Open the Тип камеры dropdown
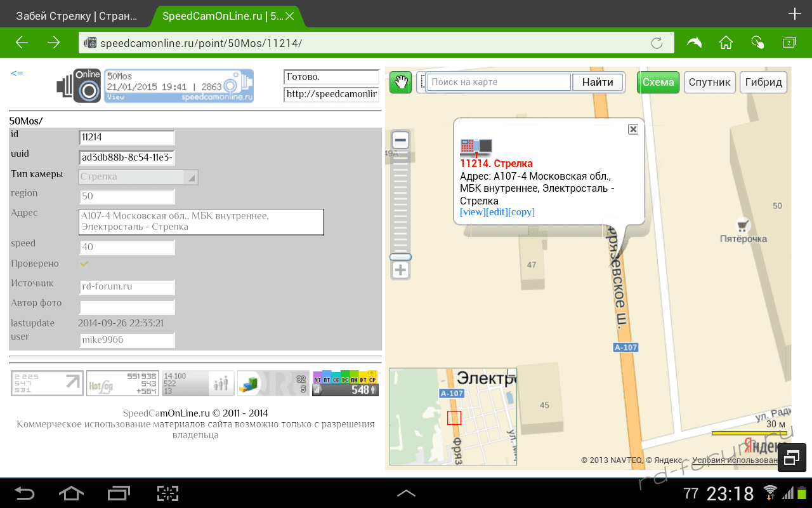Image resolution: width=812 pixels, height=508 pixels. (x=138, y=177)
